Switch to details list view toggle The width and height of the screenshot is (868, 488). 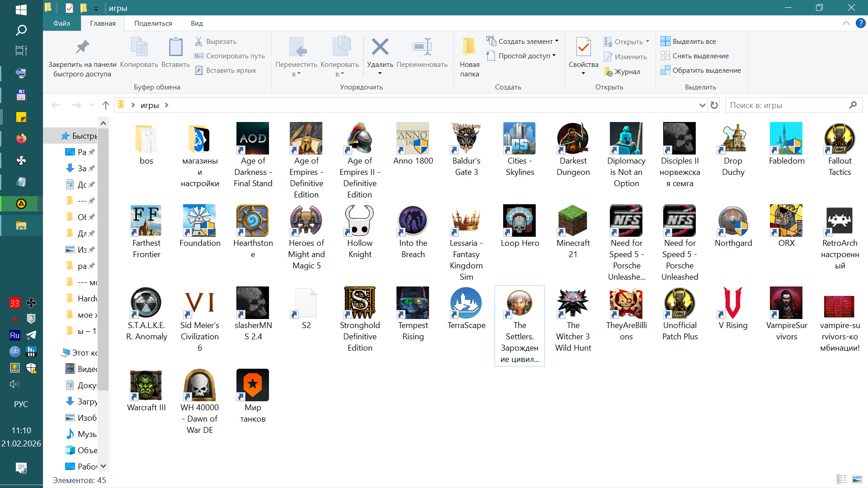[841, 479]
